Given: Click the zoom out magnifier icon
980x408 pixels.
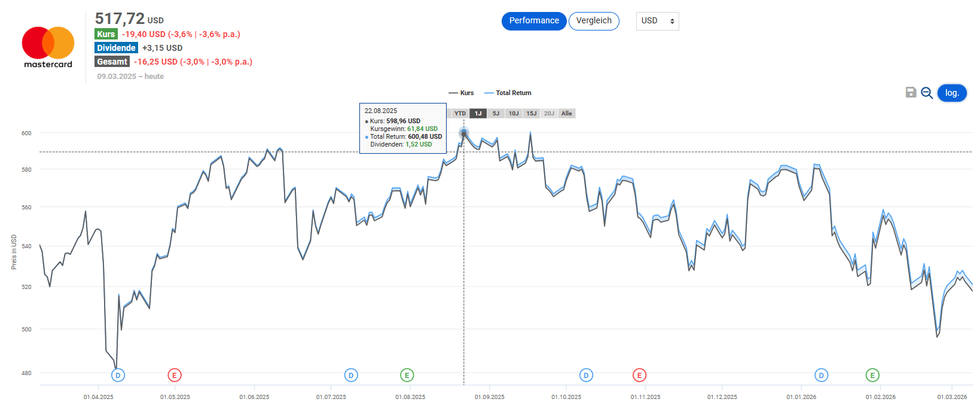Looking at the screenshot, I should 927,93.
